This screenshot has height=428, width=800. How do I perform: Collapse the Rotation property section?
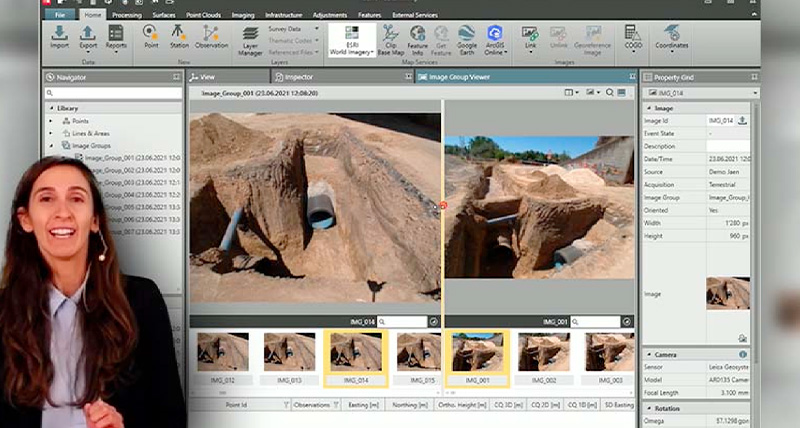649,408
